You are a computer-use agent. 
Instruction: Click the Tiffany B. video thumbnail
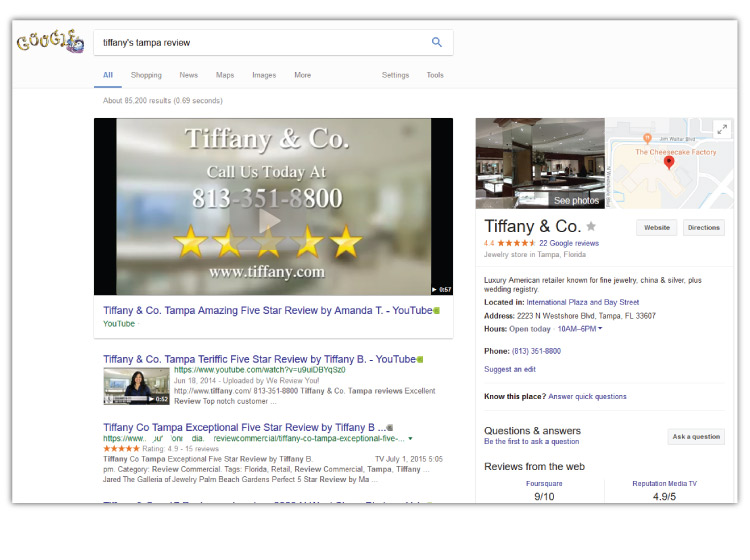(x=136, y=386)
